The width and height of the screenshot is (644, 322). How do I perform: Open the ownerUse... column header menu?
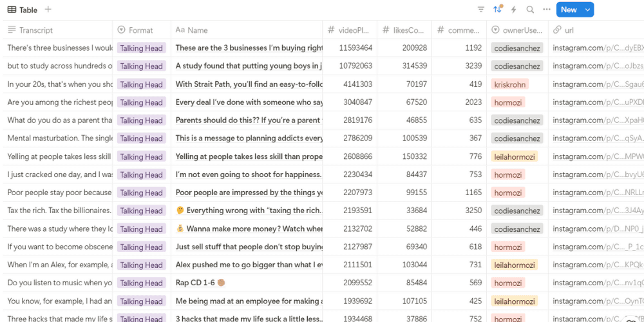(518, 30)
